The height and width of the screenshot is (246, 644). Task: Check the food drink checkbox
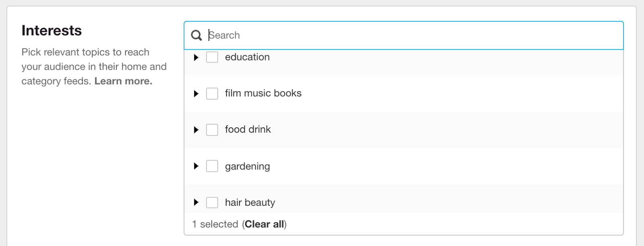point(212,129)
